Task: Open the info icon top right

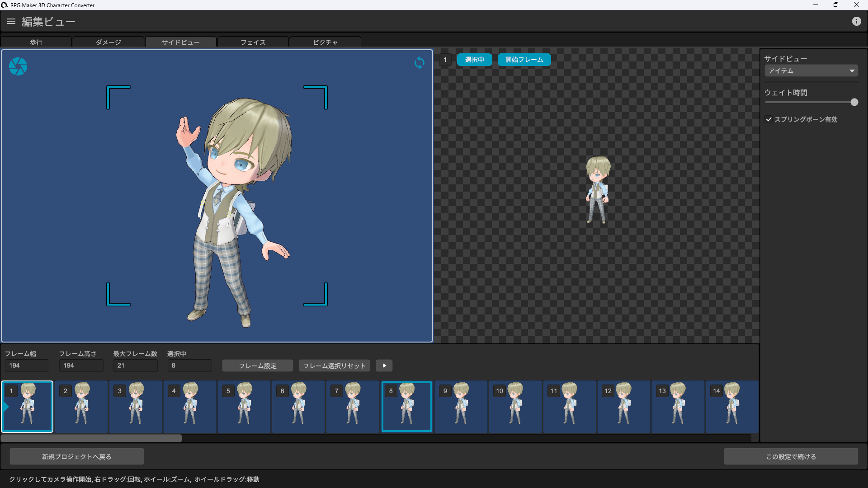Action: point(856,21)
